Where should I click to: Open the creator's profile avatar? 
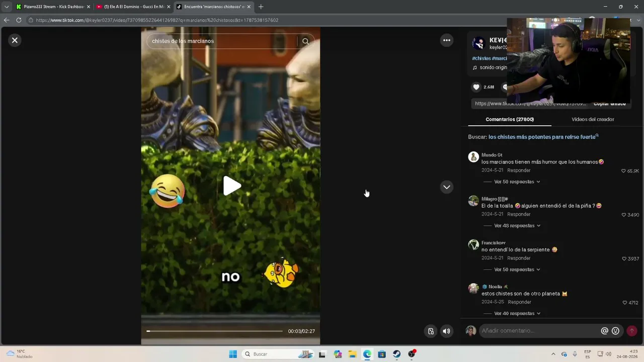coord(478,43)
